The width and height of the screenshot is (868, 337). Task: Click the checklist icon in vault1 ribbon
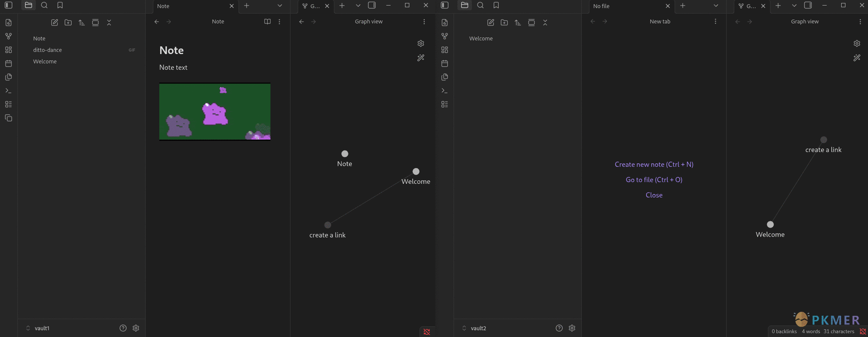9,104
